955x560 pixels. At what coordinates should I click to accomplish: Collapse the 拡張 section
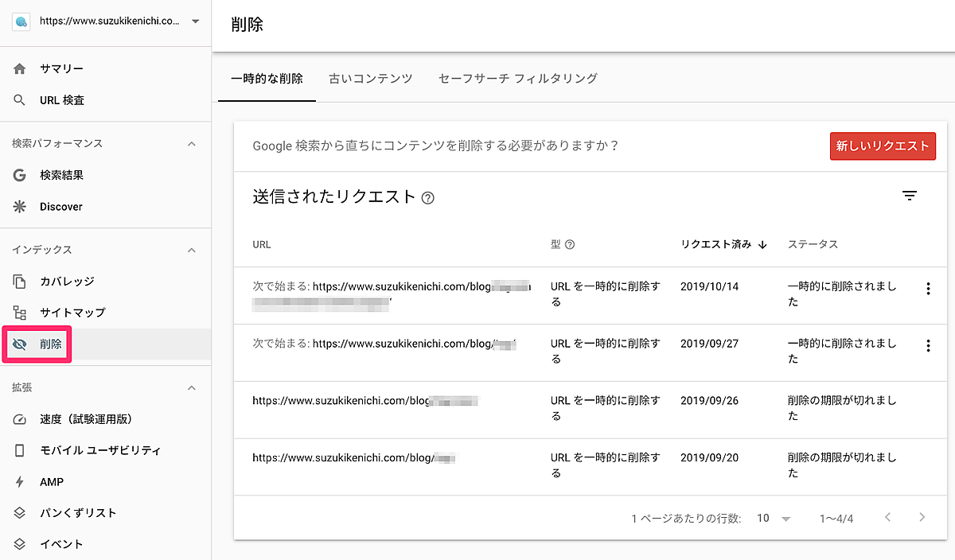[191, 388]
